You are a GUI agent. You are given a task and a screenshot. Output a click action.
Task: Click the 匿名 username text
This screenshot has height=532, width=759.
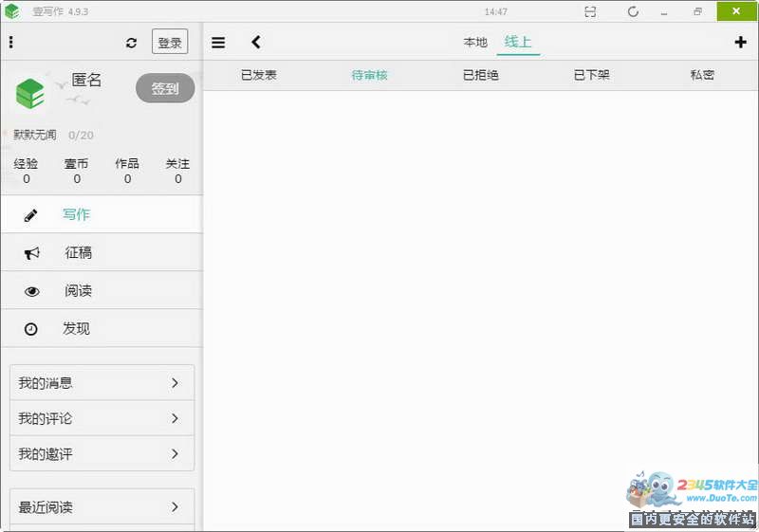tap(86, 80)
